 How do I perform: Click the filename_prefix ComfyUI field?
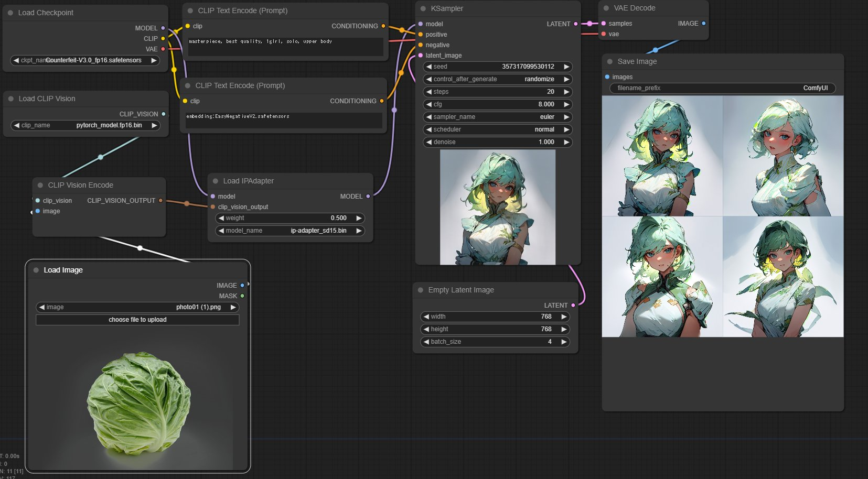pyautogui.click(x=722, y=88)
